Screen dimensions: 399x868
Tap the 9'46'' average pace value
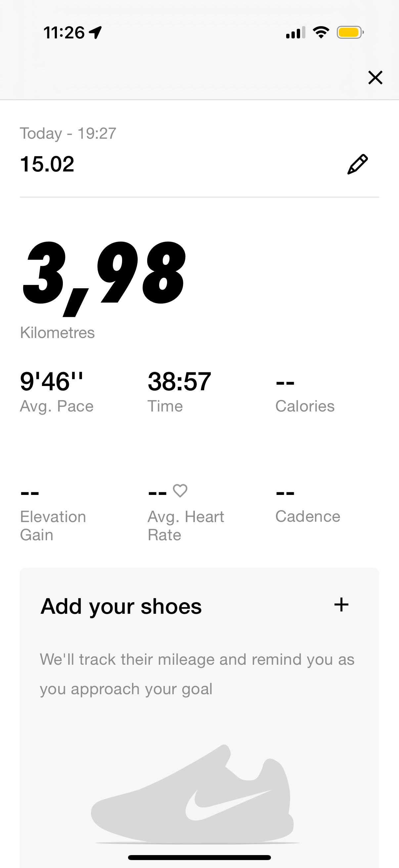[52, 381]
